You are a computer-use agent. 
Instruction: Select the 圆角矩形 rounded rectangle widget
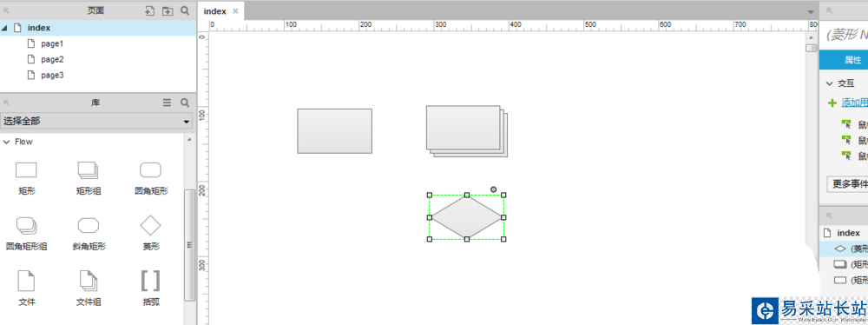click(150, 179)
